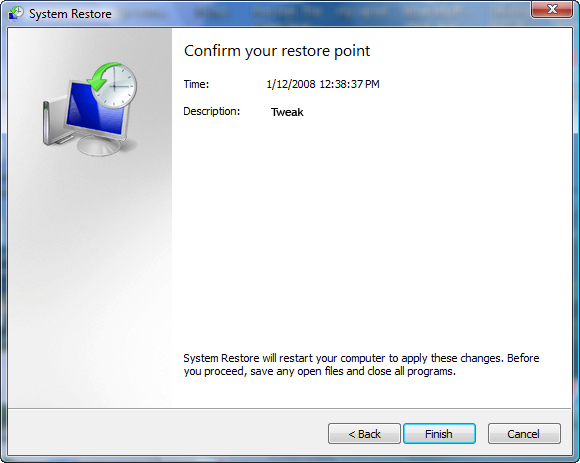580x463 pixels.
Task: Click the green arrow on the clock
Action: pyautogui.click(x=99, y=78)
